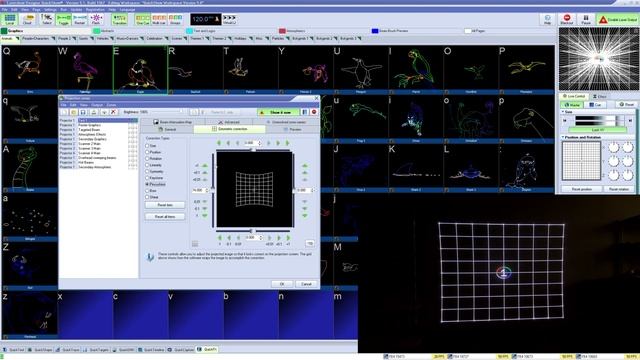Open the Groups toolbar icon
The width and height of the screenshot is (640, 360).
pyautogui.click(x=175, y=19)
